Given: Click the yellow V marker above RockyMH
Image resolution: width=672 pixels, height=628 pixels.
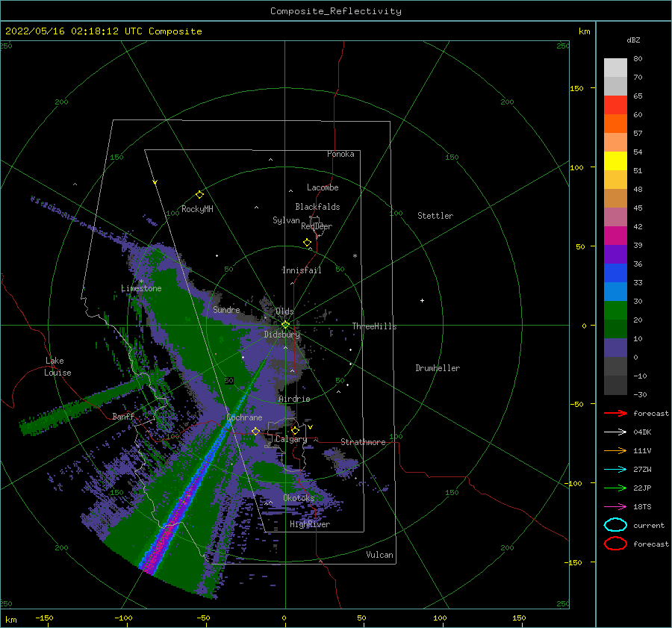Looking at the screenshot, I should (x=155, y=182).
